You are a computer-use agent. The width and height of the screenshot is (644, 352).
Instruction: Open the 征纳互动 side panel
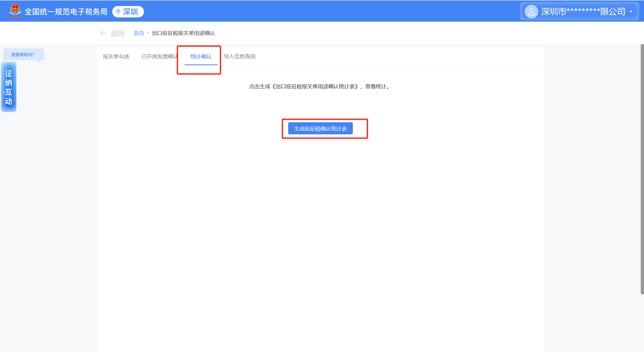point(9,87)
